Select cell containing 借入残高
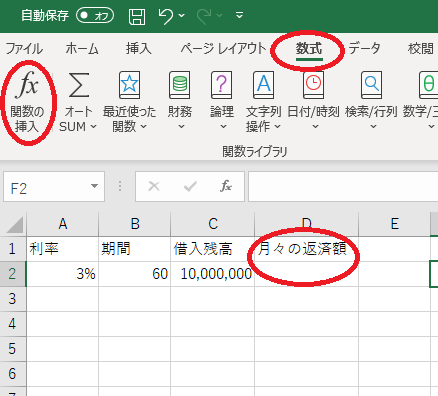This screenshot has height=396, width=438. pyautogui.click(x=213, y=249)
